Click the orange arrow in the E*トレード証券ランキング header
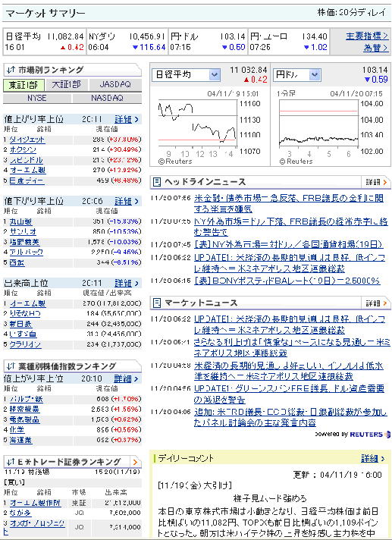 coord(135,462)
